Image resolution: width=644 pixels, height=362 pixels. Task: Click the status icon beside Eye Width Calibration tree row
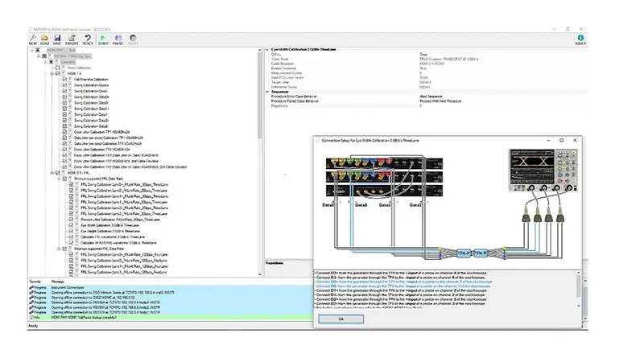click(x=77, y=225)
